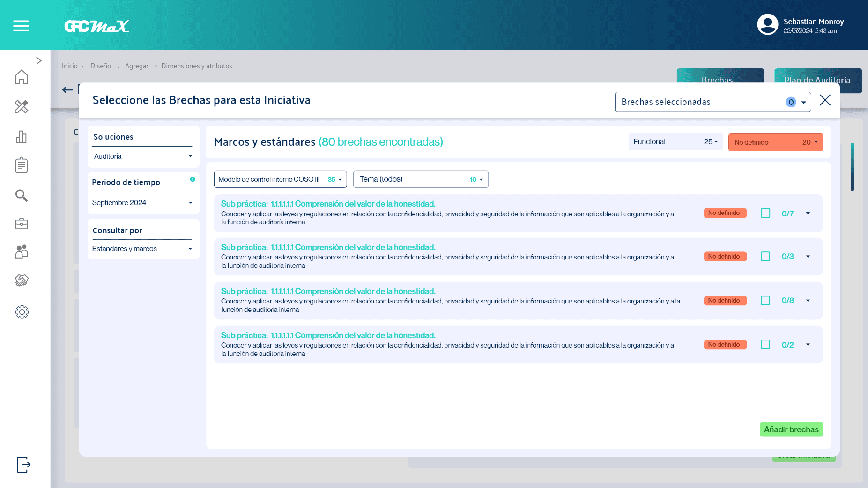Viewport: 868px width, 488px height.
Task: Open the Septiembre 2024 period dropdown
Action: (143, 203)
